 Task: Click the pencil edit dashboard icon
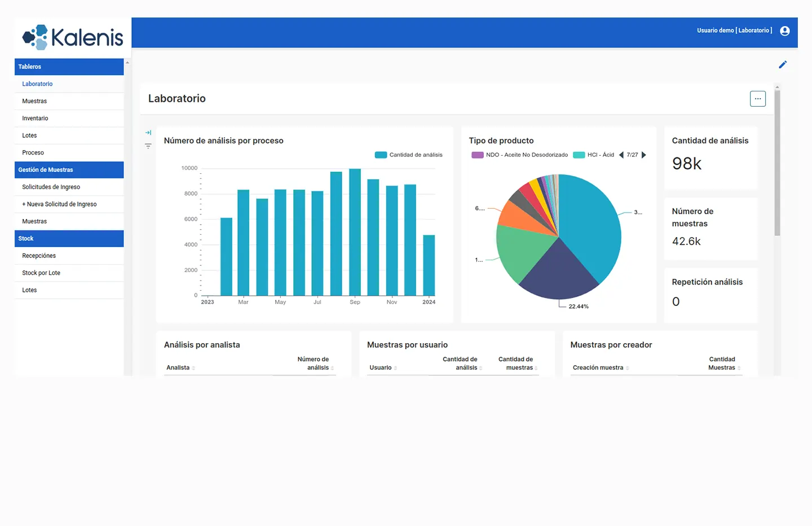coord(783,65)
